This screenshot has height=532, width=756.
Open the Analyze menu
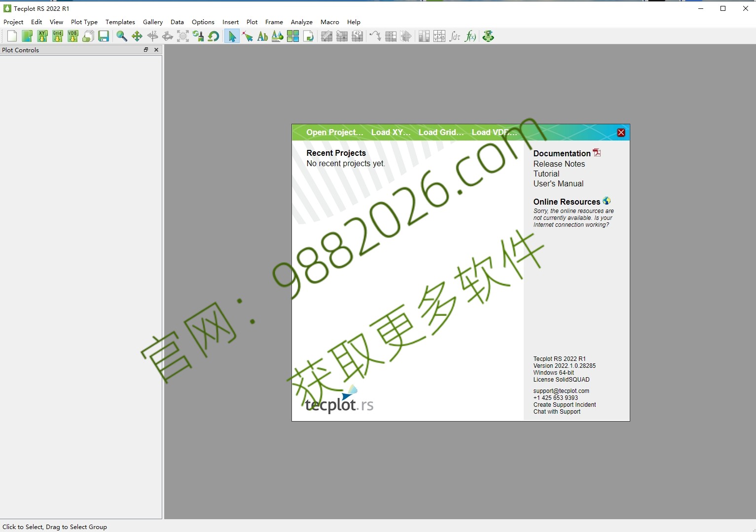(x=302, y=22)
